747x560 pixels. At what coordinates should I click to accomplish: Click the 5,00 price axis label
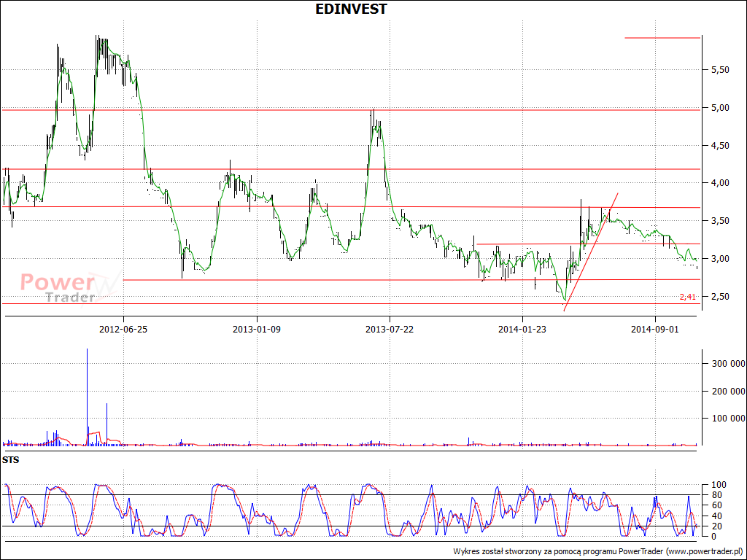point(720,108)
